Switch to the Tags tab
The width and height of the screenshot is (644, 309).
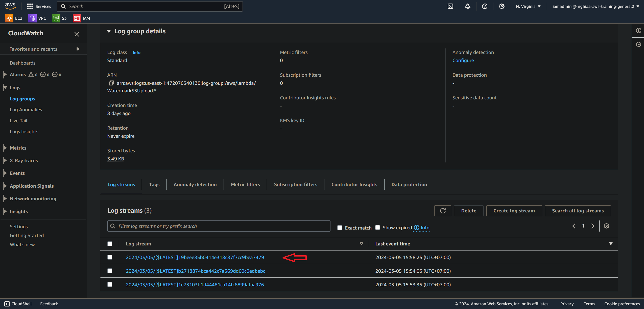(154, 184)
